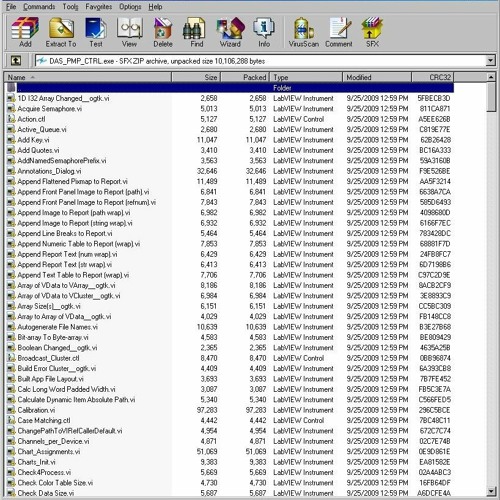Image resolution: width=500 pixels, height=500 pixels.
Task: Open the Commands menu
Action: 39,7
